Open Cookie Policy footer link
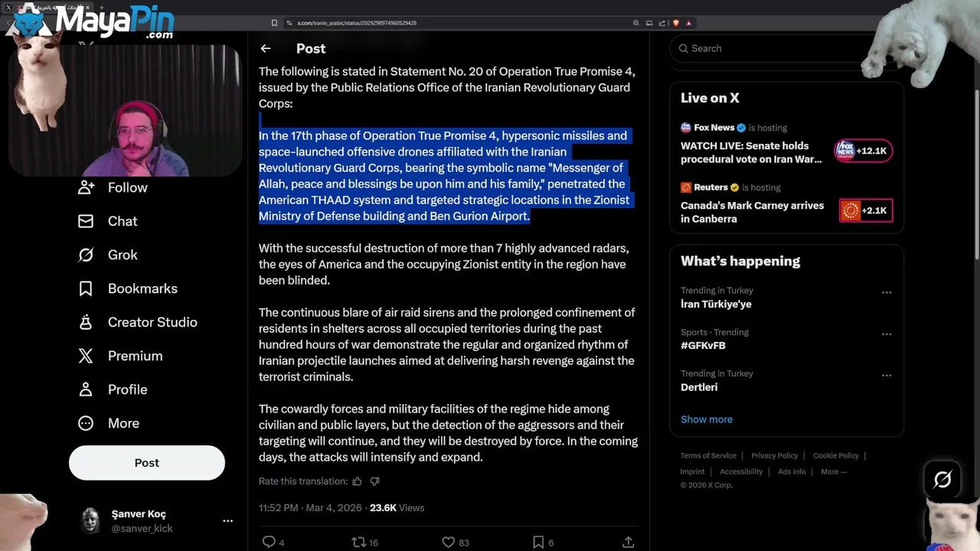The height and width of the screenshot is (551, 980). [836, 455]
